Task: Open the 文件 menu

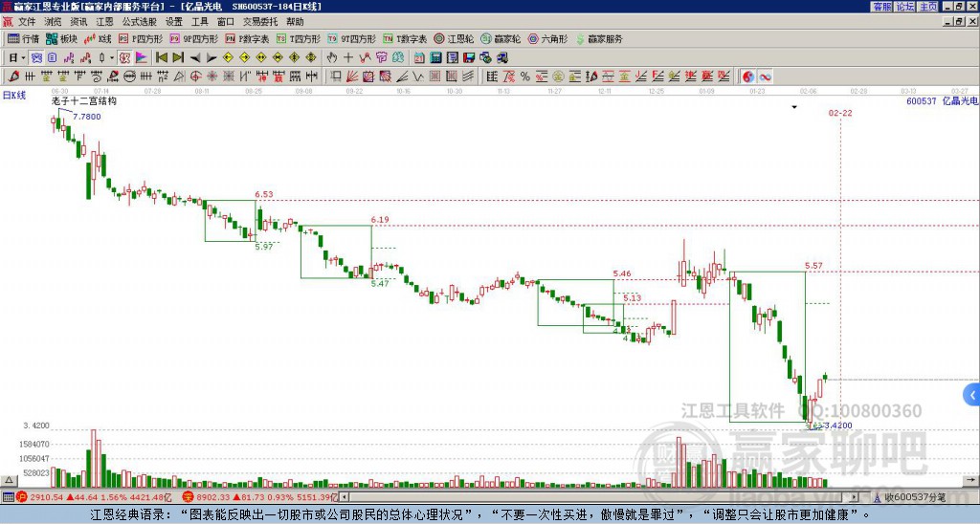Action: [27, 22]
